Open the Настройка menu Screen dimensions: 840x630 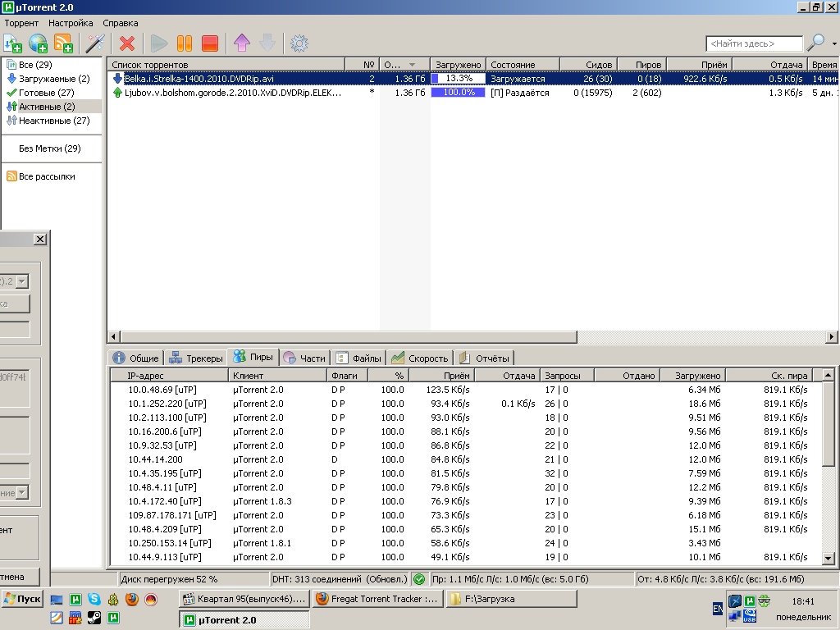[x=71, y=23]
